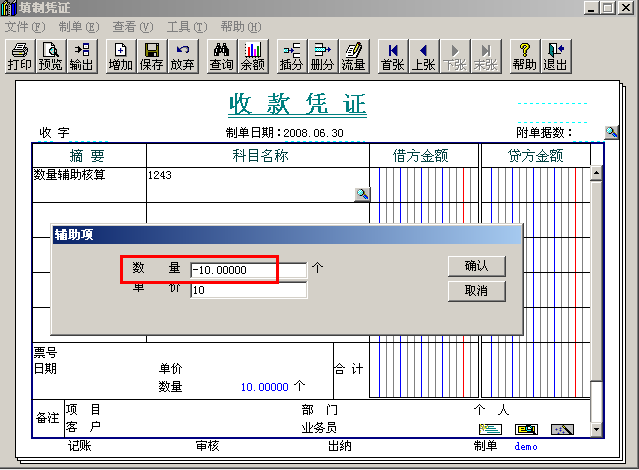The width and height of the screenshot is (639, 470).
Task: Click the 合计 total label
Action: click(348, 369)
